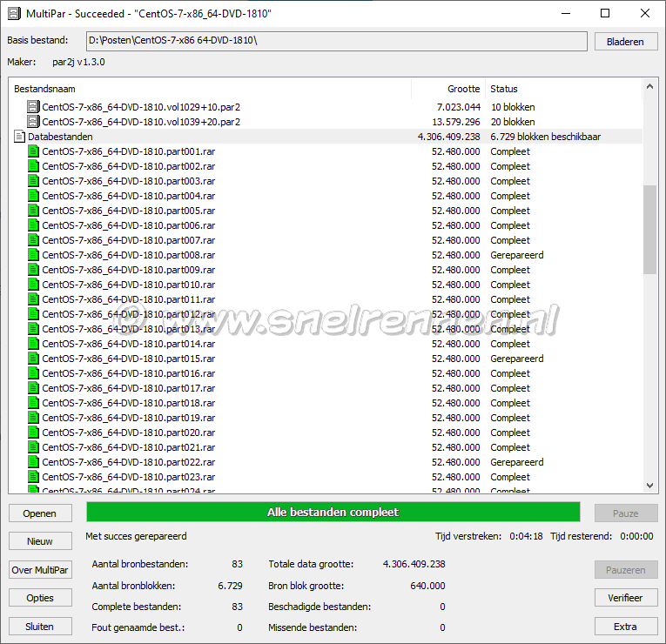Viewport: 666px width, 644px height.
Task: Click the green icon of part014.rar
Action: point(33,344)
